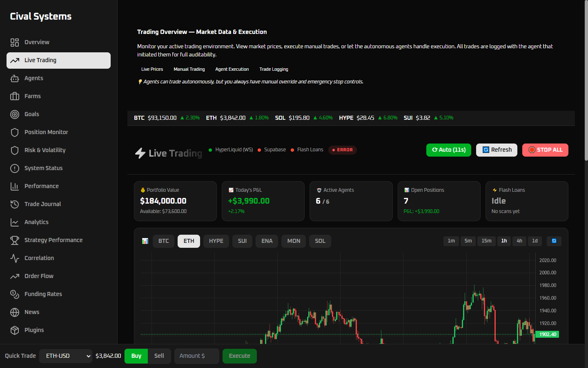
Task: Click the Trade Journal history icon
Action: coord(15,204)
